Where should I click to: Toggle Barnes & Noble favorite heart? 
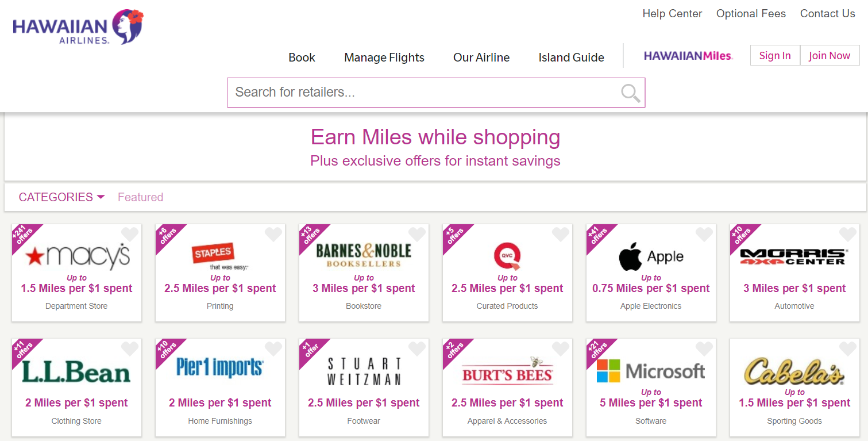[417, 234]
